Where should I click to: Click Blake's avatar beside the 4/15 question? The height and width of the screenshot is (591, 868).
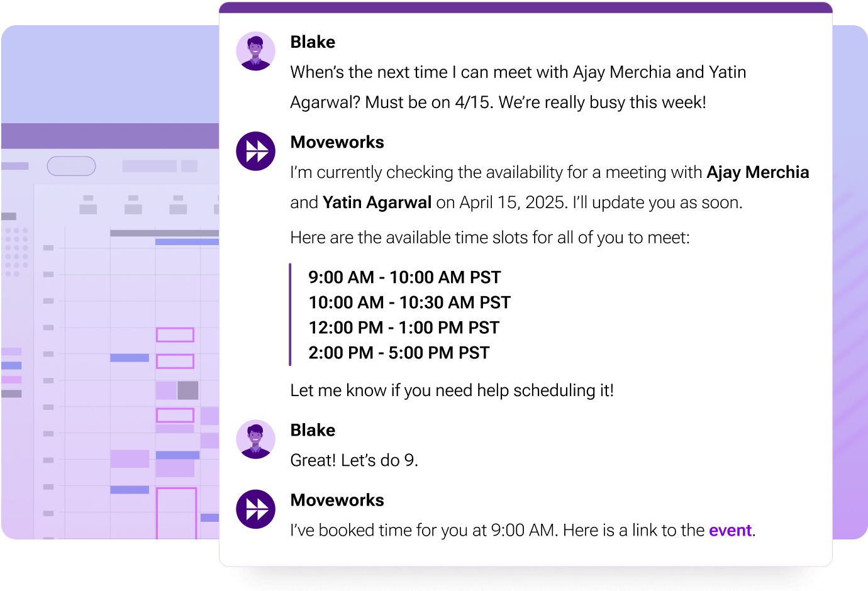coord(255,51)
